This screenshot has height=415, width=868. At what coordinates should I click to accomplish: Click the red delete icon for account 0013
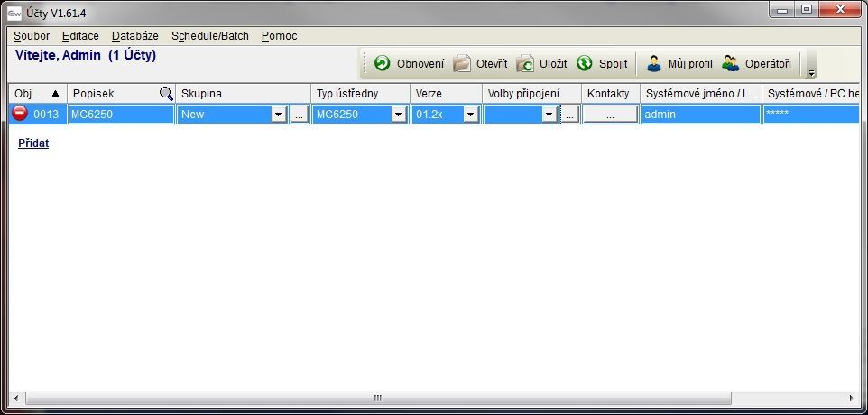click(20, 114)
